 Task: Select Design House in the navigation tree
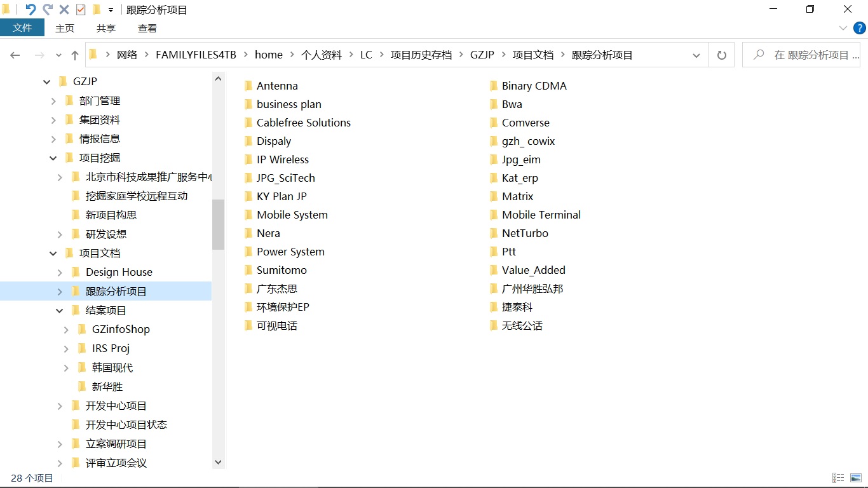pyautogui.click(x=119, y=272)
